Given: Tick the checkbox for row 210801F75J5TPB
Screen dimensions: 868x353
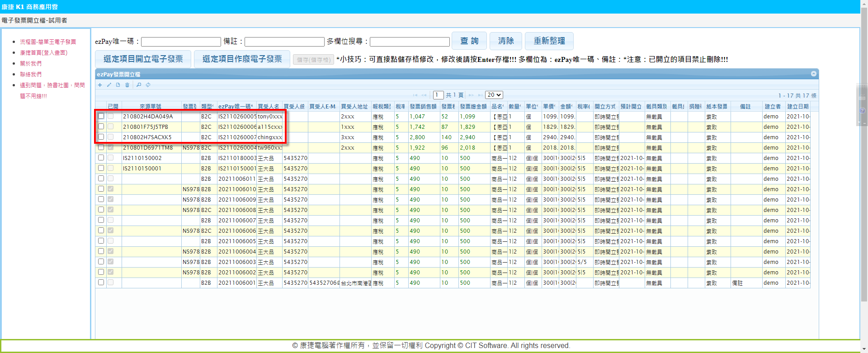Looking at the screenshot, I should [x=101, y=127].
